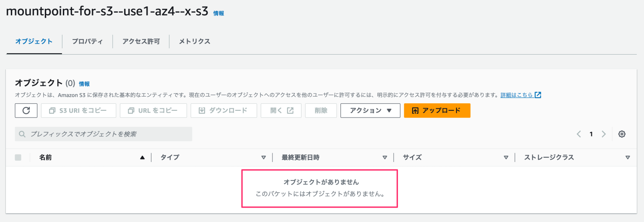Click the 削除 button

(x=321, y=110)
